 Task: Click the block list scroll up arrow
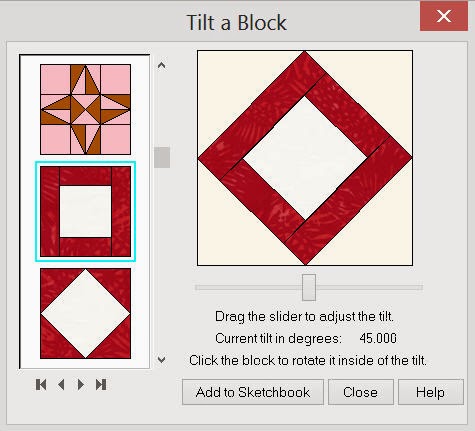pos(162,65)
